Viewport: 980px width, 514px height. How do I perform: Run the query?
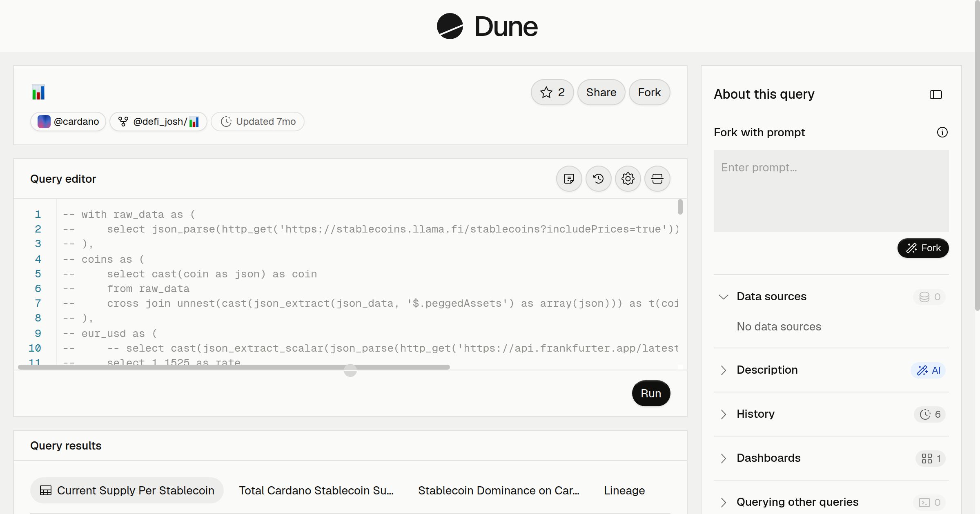tap(651, 393)
